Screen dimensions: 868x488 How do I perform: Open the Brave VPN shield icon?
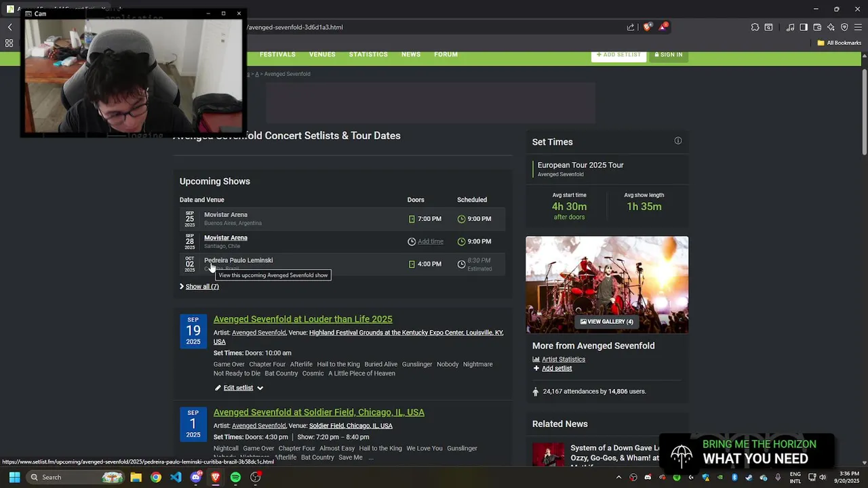coord(844,27)
